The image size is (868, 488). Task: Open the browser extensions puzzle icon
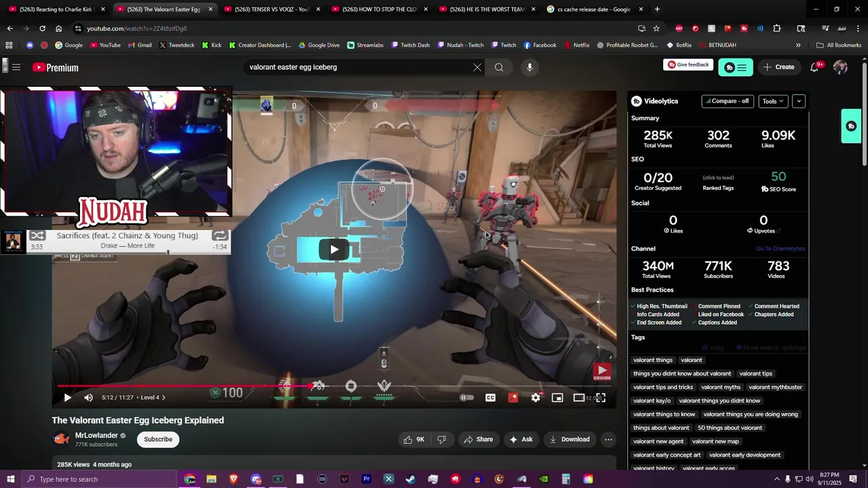777,28
